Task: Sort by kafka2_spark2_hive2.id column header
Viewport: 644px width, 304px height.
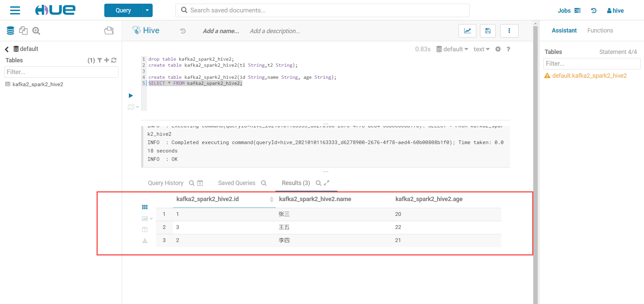Action: [x=208, y=199]
